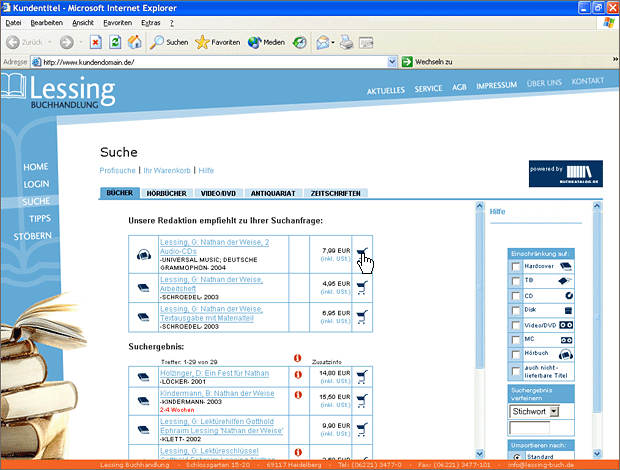
Task: Switch to the ZEITSCHRIFTEN tab
Action: (x=335, y=193)
